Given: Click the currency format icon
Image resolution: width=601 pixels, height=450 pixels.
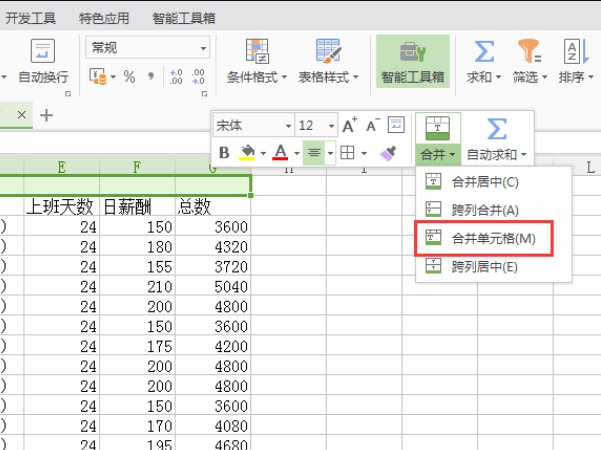Looking at the screenshot, I should pyautogui.click(x=98, y=77).
